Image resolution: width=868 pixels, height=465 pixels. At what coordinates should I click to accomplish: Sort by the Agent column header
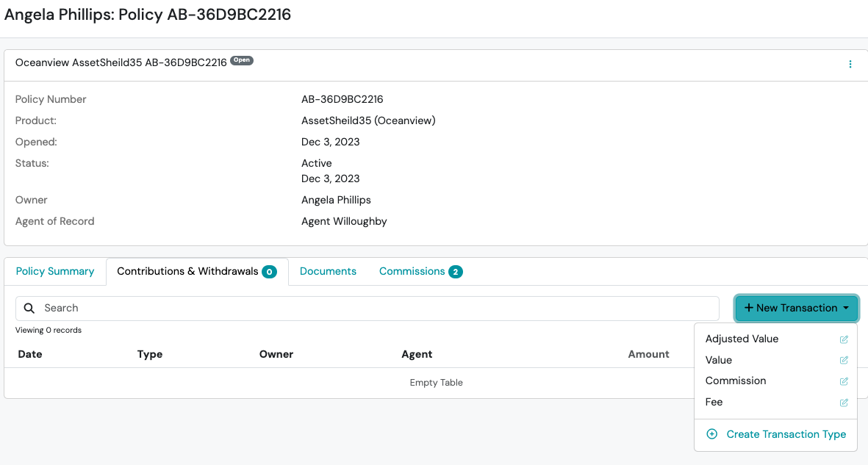pos(417,354)
